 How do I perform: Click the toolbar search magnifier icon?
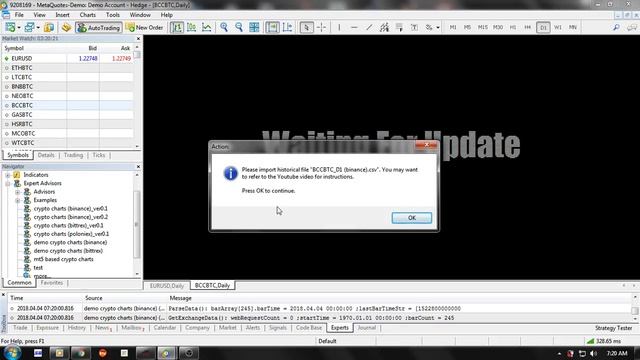pyautogui.click(x=616, y=27)
